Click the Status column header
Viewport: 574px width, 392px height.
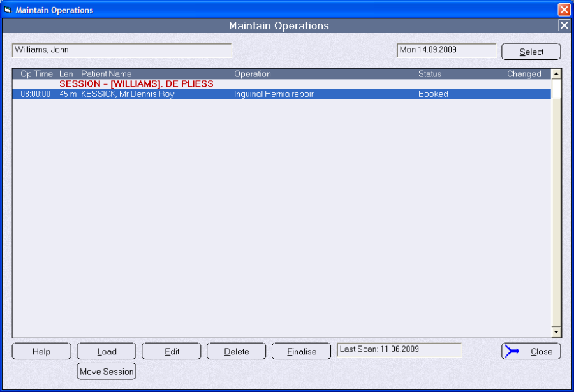point(430,74)
